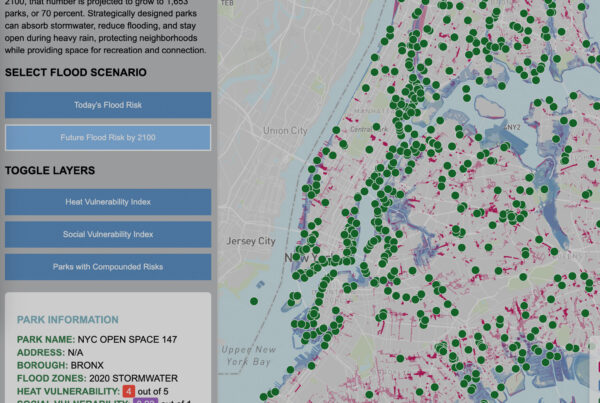
Task: Toggle the Heat Vulnerability Index layer
Action: pyautogui.click(x=108, y=202)
